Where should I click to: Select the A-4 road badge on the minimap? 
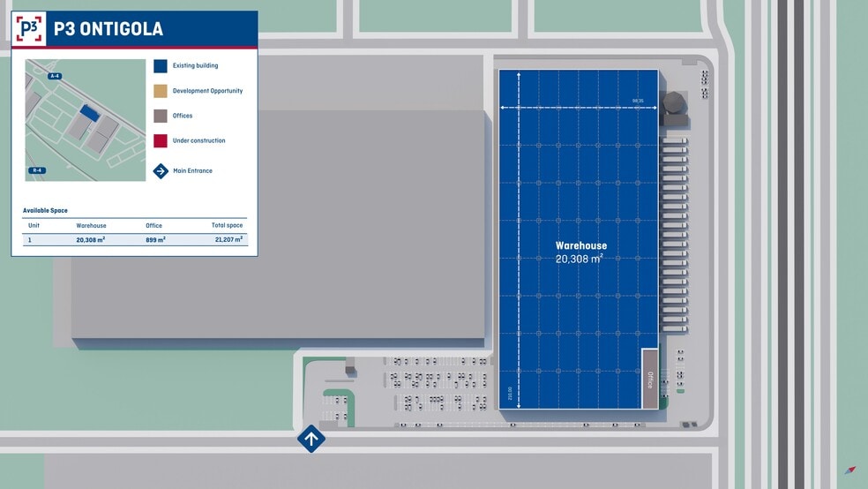pyautogui.click(x=56, y=77)
